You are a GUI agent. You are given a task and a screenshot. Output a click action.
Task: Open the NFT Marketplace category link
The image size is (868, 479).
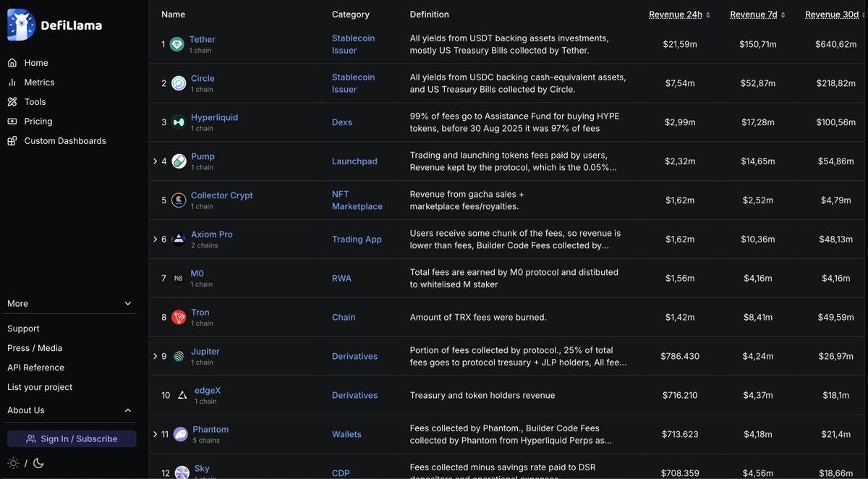pos(357,200)
